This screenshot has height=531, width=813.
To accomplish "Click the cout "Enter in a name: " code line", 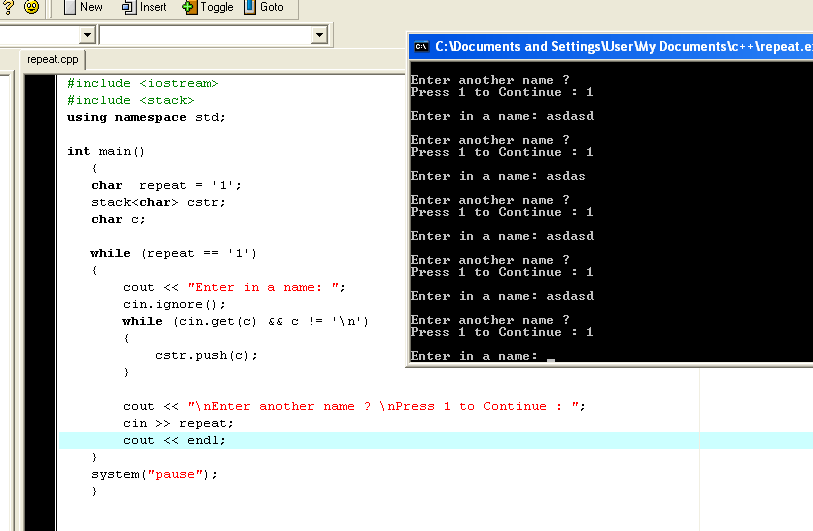I will click(234, 287).
